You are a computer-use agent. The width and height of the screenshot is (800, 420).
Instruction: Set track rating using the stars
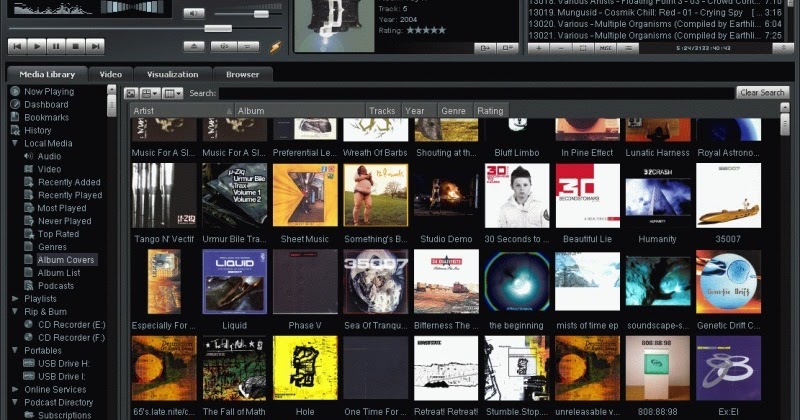click(426, 31)
